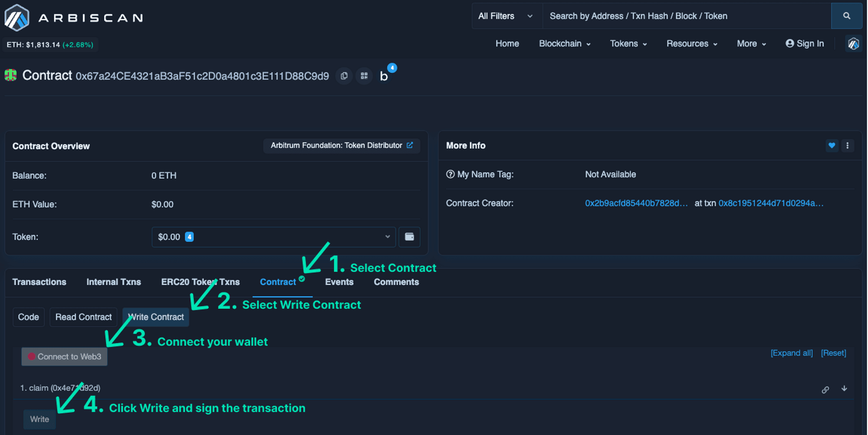Screen dimensions: 868x435
Task: Copy the permalink icon on the claim function
Action: [x=825, y=389]
